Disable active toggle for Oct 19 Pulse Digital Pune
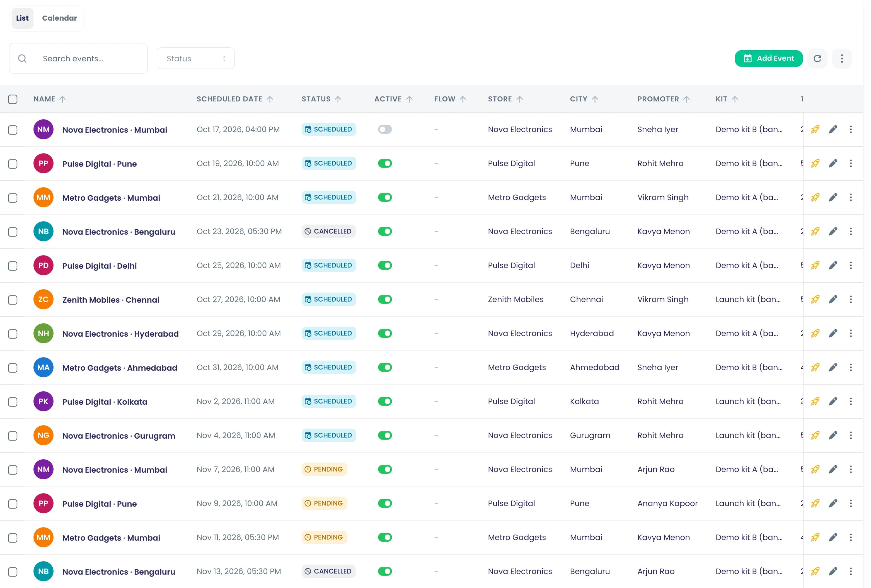 (385, 164)
